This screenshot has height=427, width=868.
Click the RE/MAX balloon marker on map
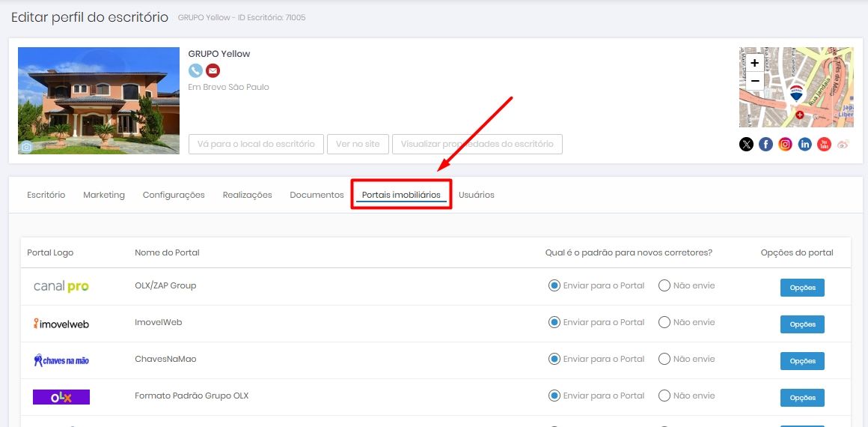[x=796, y=93]
